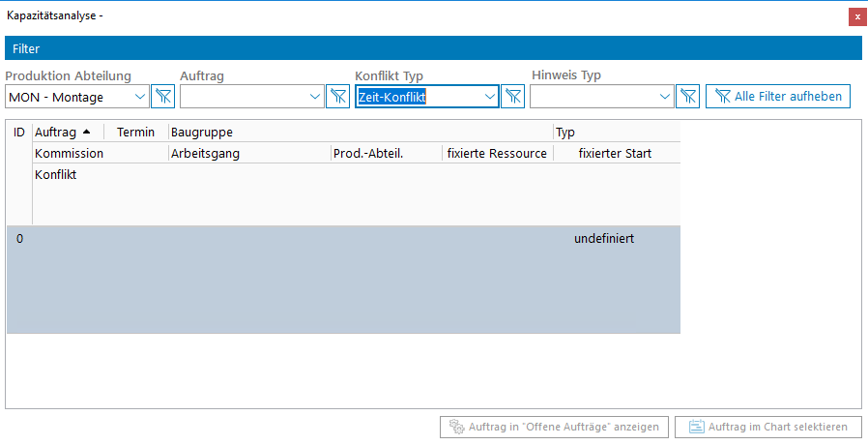
Task: Open the Konflikt Typ dropdown arrow
Action: pos(489,96)
